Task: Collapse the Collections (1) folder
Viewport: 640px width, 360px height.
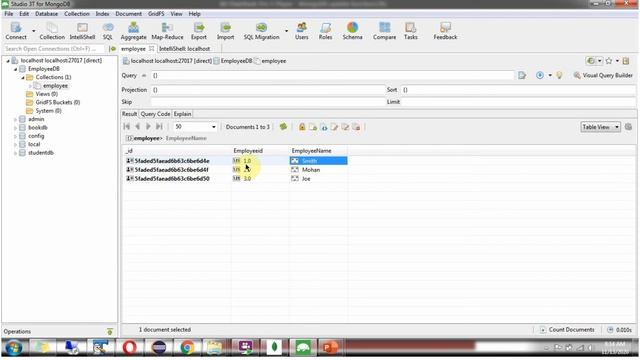Action: [x=23, y=78]
